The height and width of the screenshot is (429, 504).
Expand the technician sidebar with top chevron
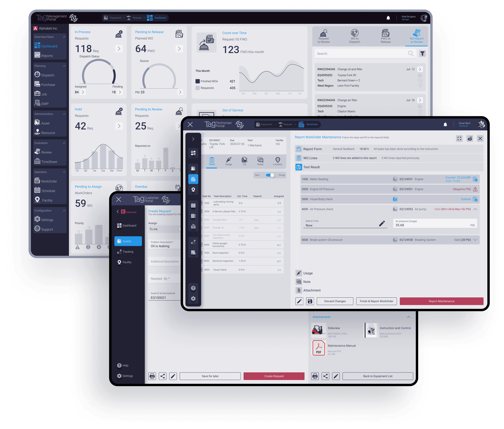193,139
